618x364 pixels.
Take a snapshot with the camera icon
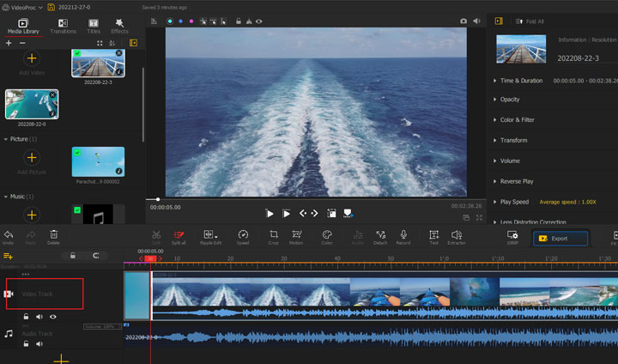click(463, 20)
